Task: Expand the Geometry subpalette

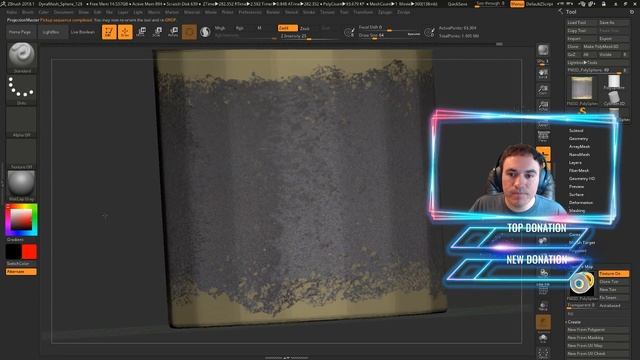Action: point(578,139)
